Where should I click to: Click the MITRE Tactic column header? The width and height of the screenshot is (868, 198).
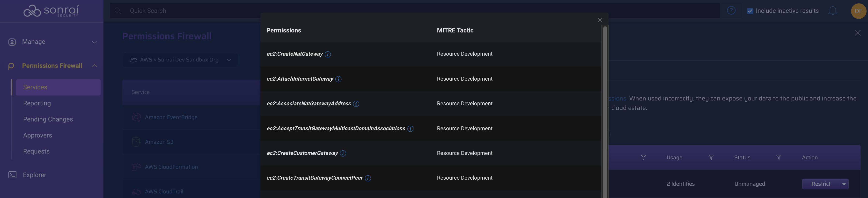(455, 30)
